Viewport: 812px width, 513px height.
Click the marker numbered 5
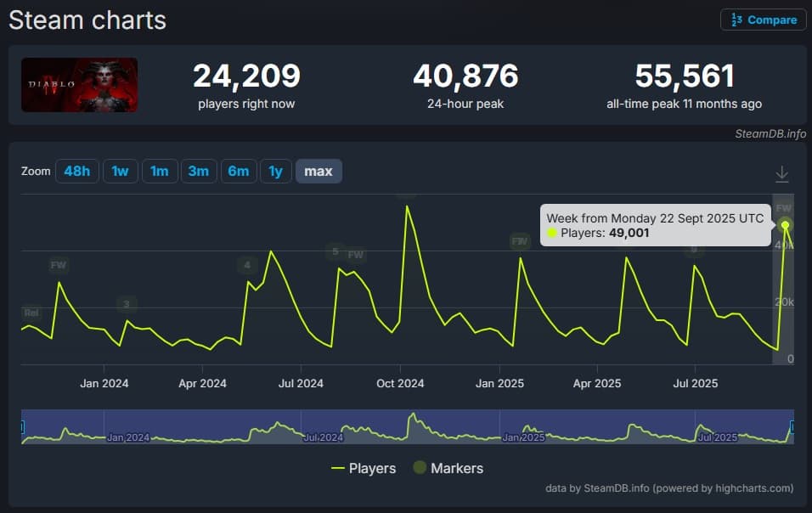tap(335, 251)
